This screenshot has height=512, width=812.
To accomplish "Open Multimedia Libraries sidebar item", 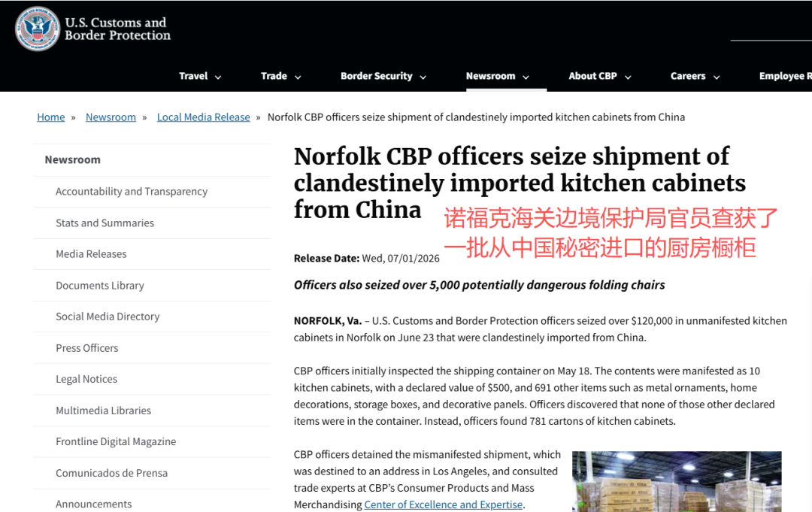I will coord(104,411).
